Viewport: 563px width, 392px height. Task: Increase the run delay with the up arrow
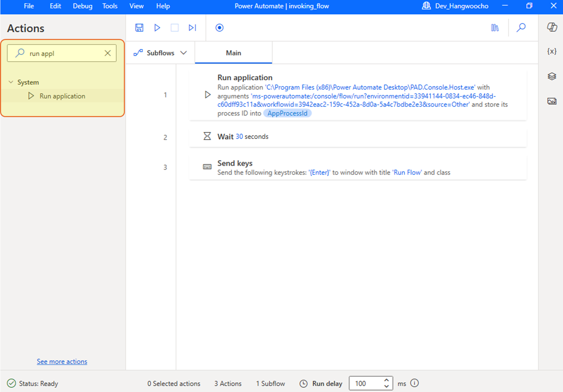tap(386, 380)
